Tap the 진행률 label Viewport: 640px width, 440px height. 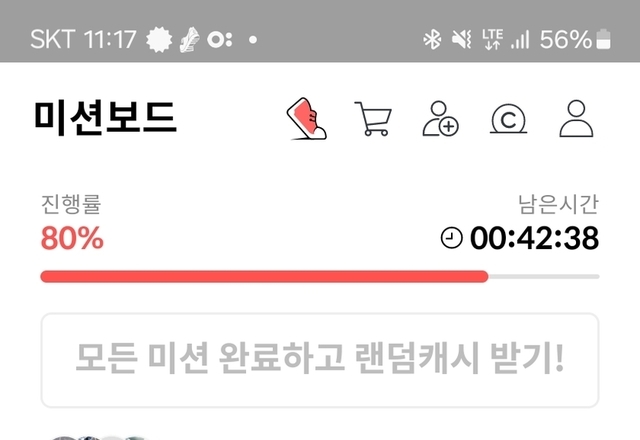(x=71, y=204)
